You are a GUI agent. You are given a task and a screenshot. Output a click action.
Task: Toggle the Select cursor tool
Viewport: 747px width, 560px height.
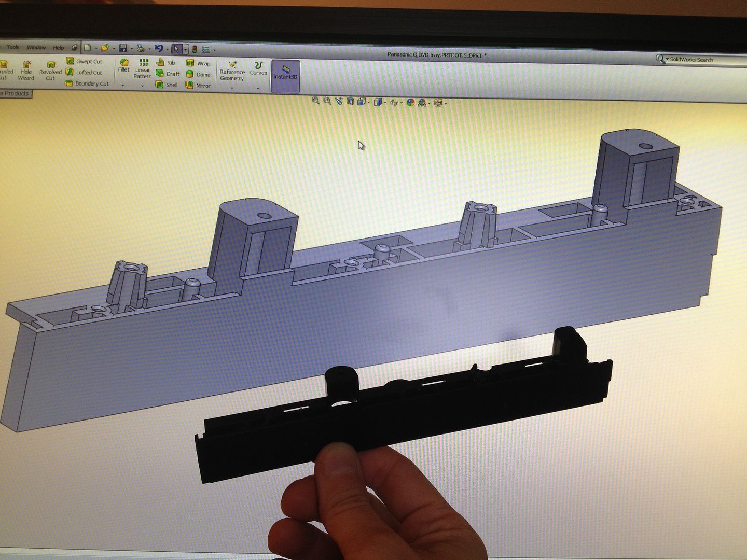tap(176, 49)
